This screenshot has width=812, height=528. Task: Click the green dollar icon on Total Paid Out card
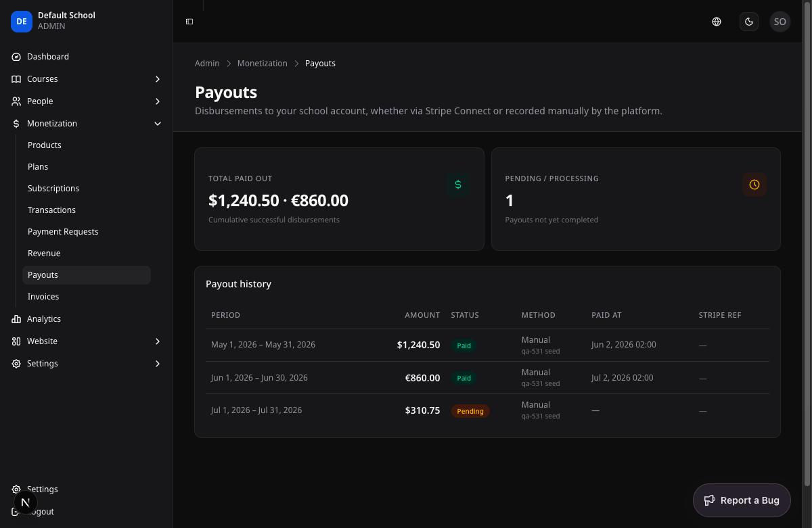[x=458, y=185]
